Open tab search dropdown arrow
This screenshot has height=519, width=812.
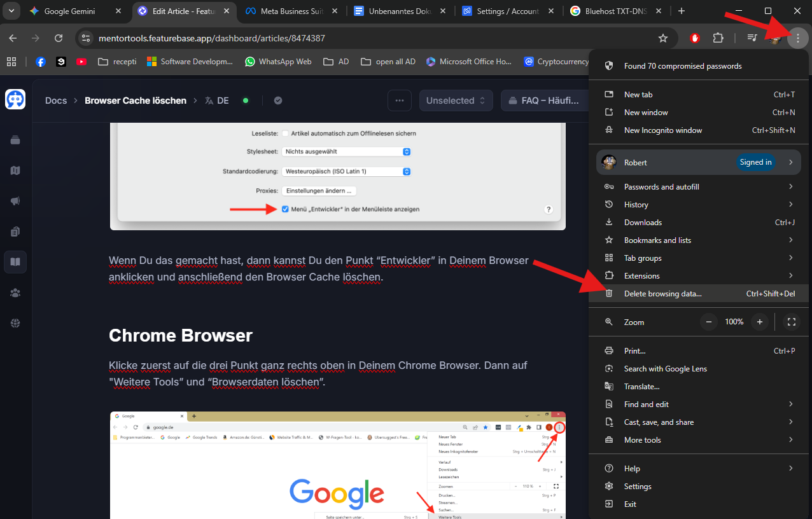10,11
